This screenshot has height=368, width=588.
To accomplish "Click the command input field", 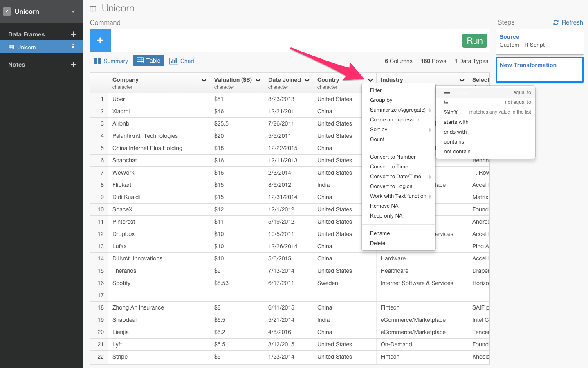I will pyautogui.click(x=286, y=40).
